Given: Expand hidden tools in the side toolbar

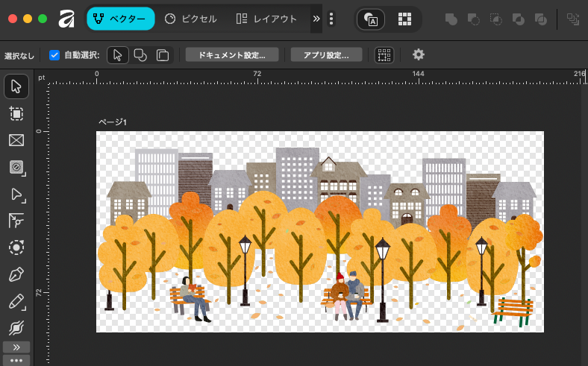Looking at the screenshot, I should click(x=16, y=347).
